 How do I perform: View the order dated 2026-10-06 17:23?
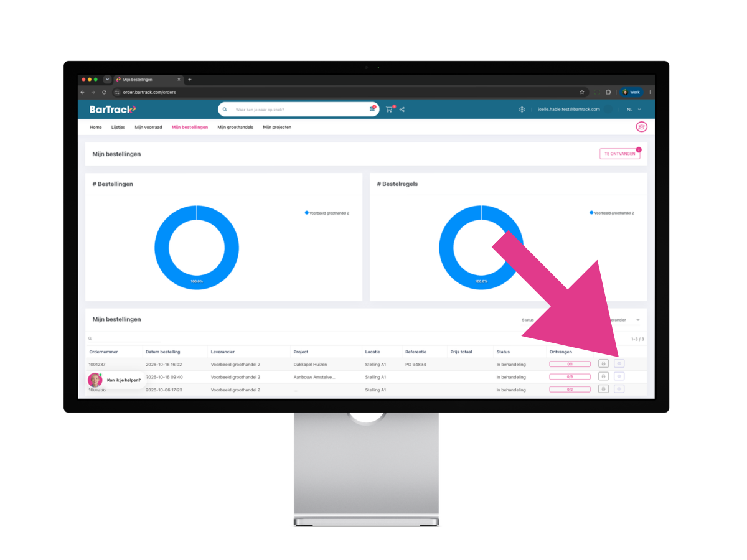tap(619, 389)
